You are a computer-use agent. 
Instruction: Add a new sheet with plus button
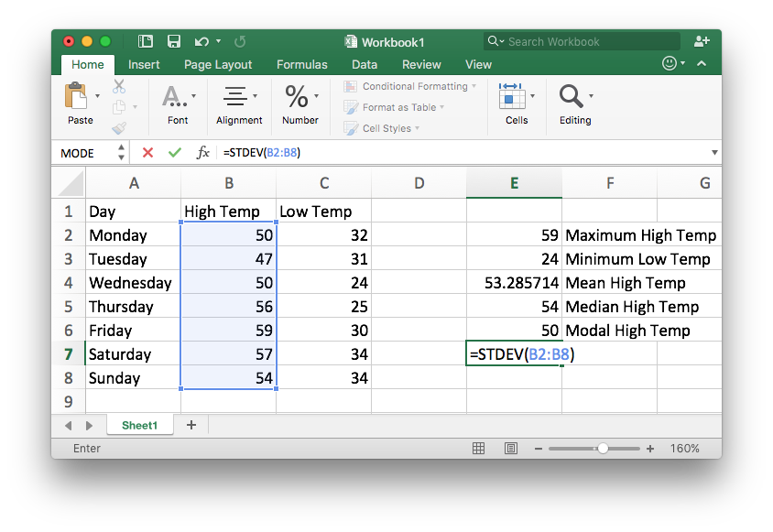(x=191, y=425)
